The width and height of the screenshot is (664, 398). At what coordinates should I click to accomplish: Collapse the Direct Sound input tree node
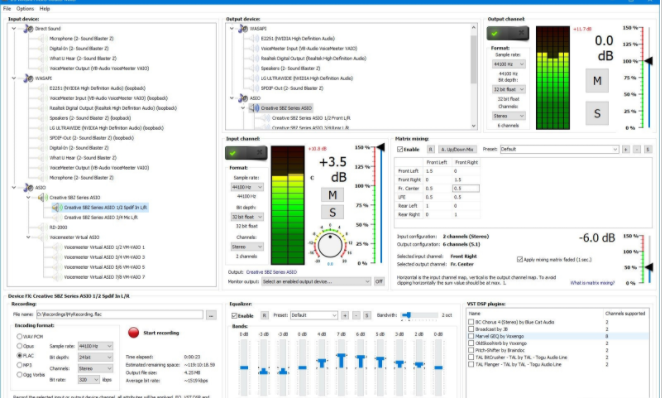tap(14, 29)
